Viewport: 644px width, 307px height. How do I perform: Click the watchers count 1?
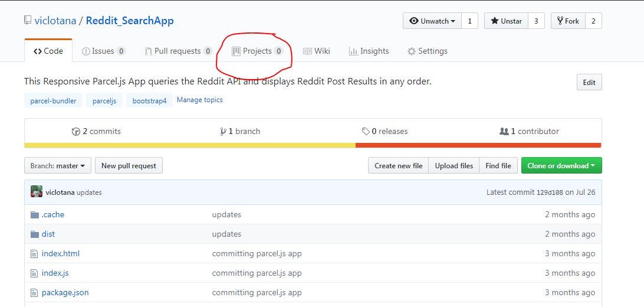pos(469,21)
